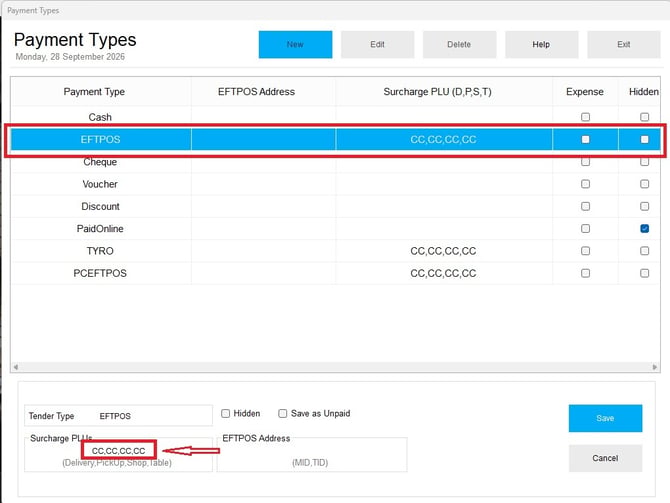
Task: Click the Tender Type input field
Action: point(118,415)
